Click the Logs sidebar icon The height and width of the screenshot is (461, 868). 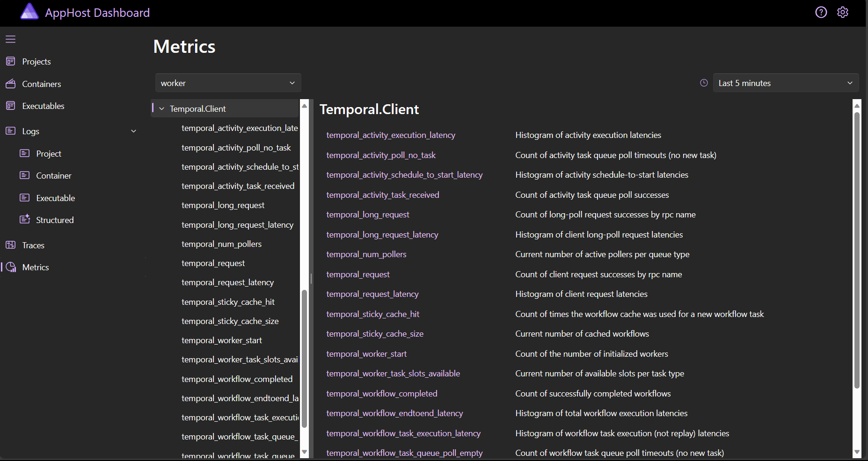click(x=11, y=131)
